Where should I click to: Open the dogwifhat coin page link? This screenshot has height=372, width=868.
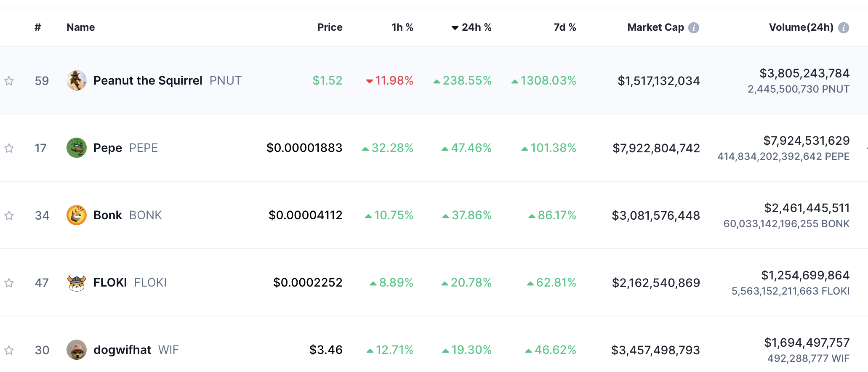[122, 350]
